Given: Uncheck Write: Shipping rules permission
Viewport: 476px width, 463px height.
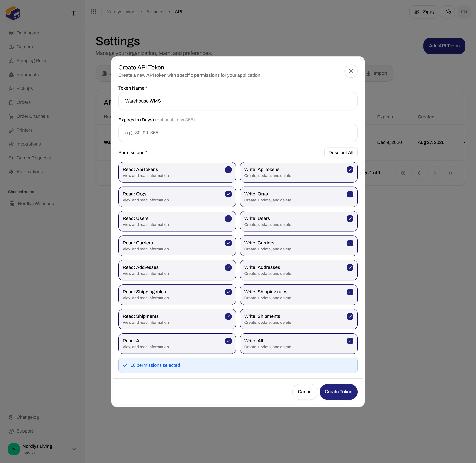Looking at the screenshot, I should 350,292.
